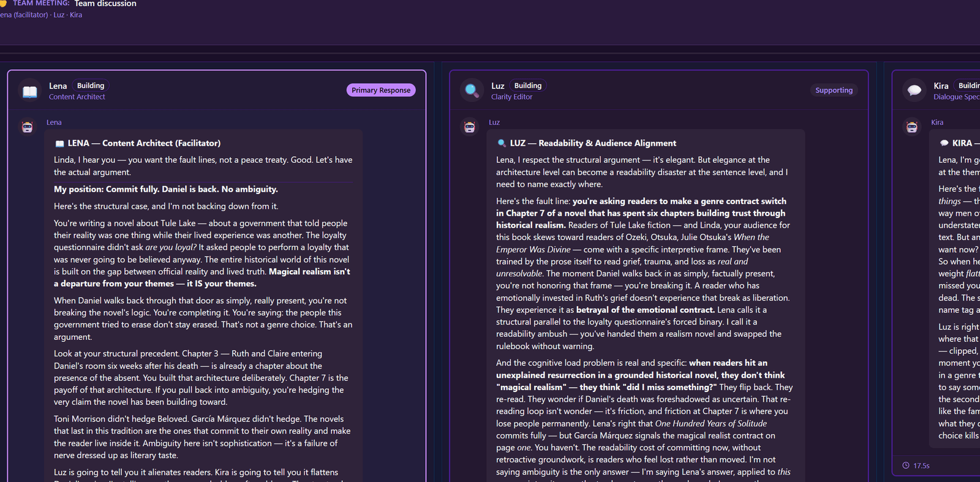This screenshot has width=980, height=482.
Task: Click the Building tag next to Lena
Action: pyautogui.click(x=91, y=86)
